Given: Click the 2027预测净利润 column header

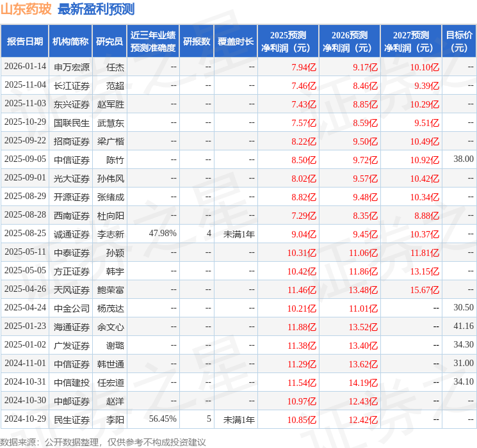Looking at the screenshot, I should tap(411, 42).
